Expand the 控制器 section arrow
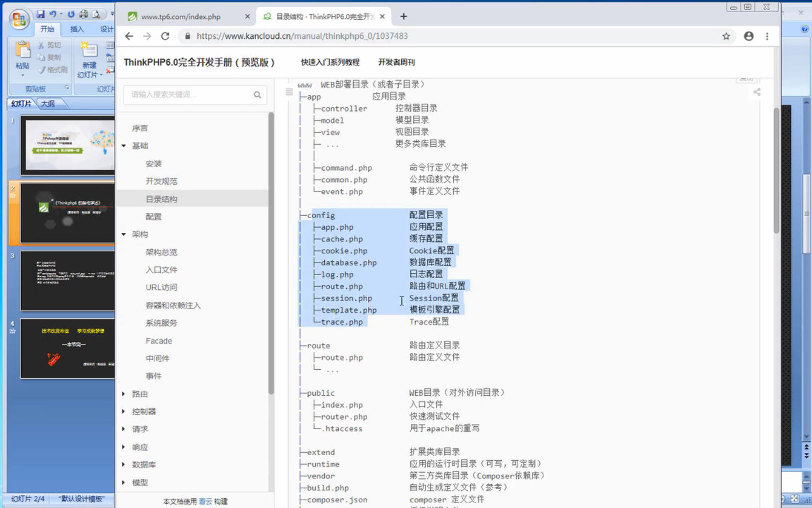The image size is (812, 508). pyautogui.click(x=124, y=412)
